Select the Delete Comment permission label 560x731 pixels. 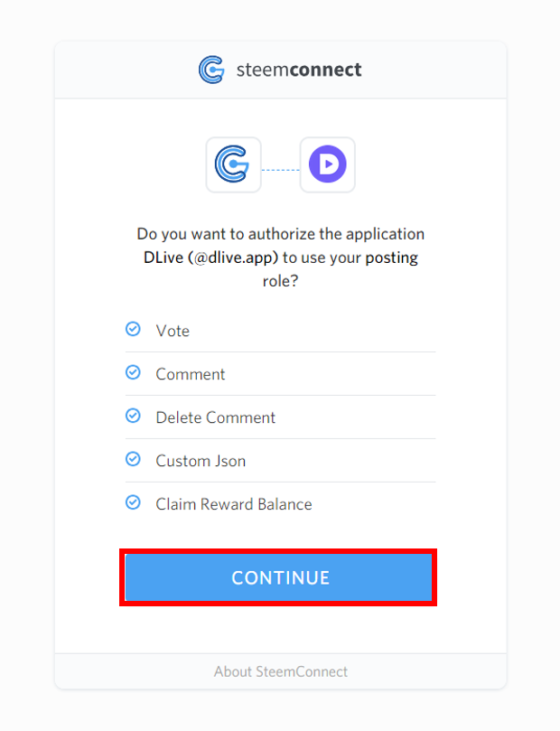pos(216,417)
